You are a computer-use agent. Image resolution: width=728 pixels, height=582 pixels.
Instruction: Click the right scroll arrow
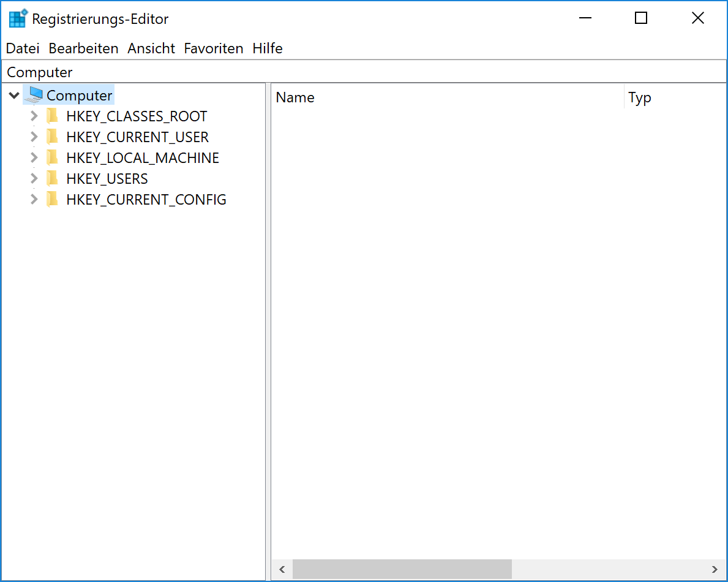click(x=714, y=569)
